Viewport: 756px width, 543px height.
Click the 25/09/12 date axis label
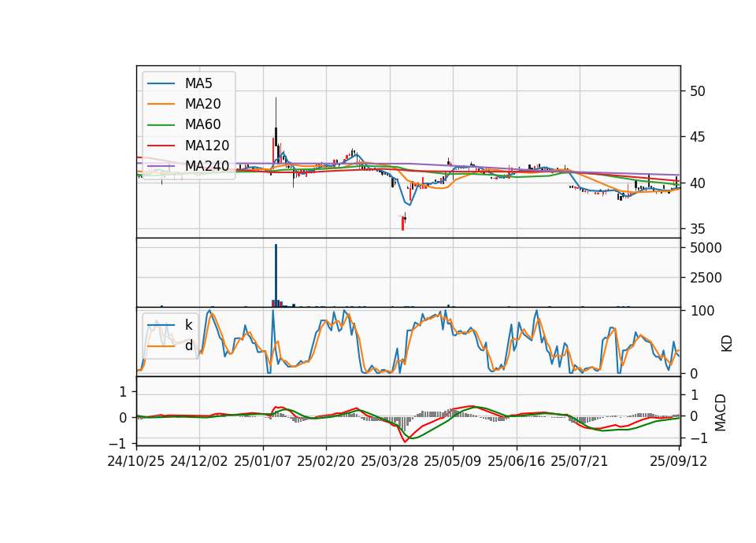(x=679, y=461)
